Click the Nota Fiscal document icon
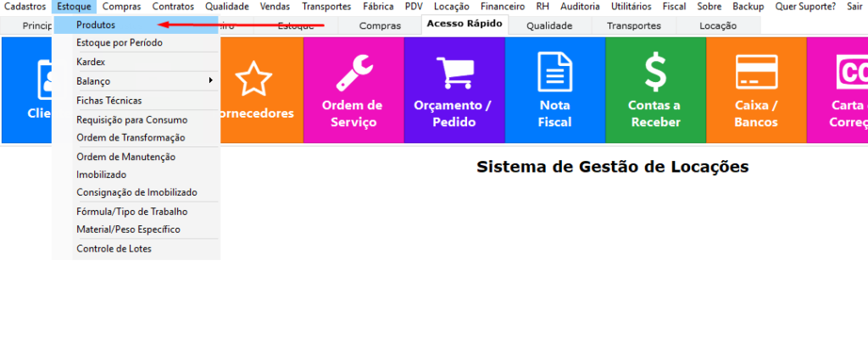 tap(554, 73)
